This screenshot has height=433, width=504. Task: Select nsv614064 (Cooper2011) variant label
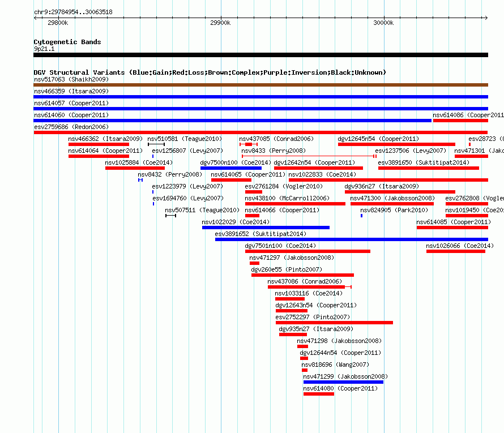click(105, 151)
